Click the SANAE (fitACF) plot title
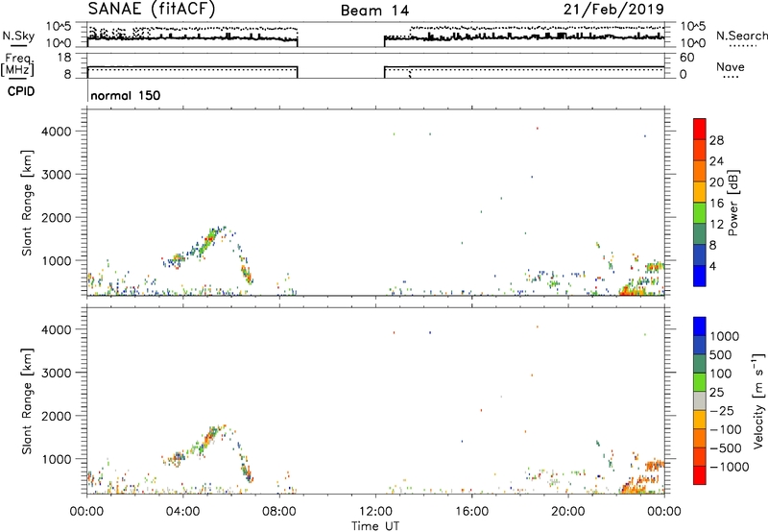Viewport: 768px width, 532px height. 152,9
